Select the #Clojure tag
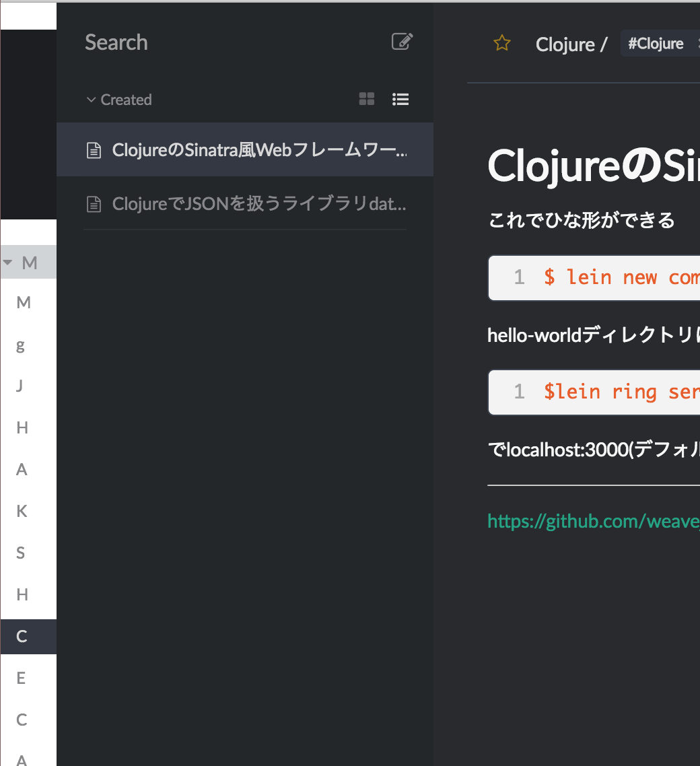Screen dimensions: 700x766 point(656,44)
